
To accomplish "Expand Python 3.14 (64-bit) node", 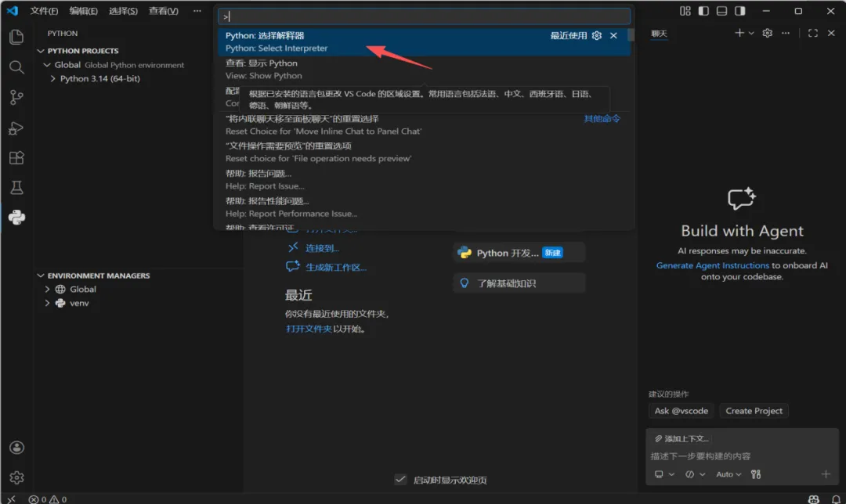I will pos(53,79).
